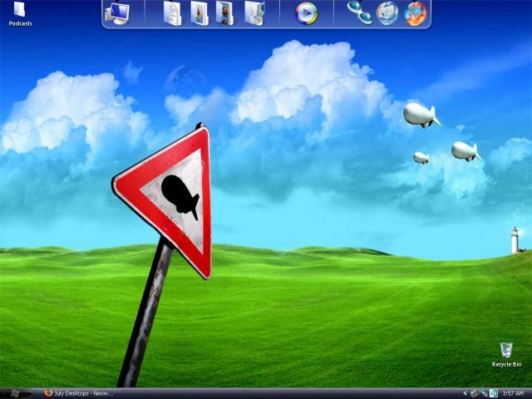Expand hidden system tray icons arrow
Image resolution: width=532 pixels, height=399 pixels.
tap(465, 393)
